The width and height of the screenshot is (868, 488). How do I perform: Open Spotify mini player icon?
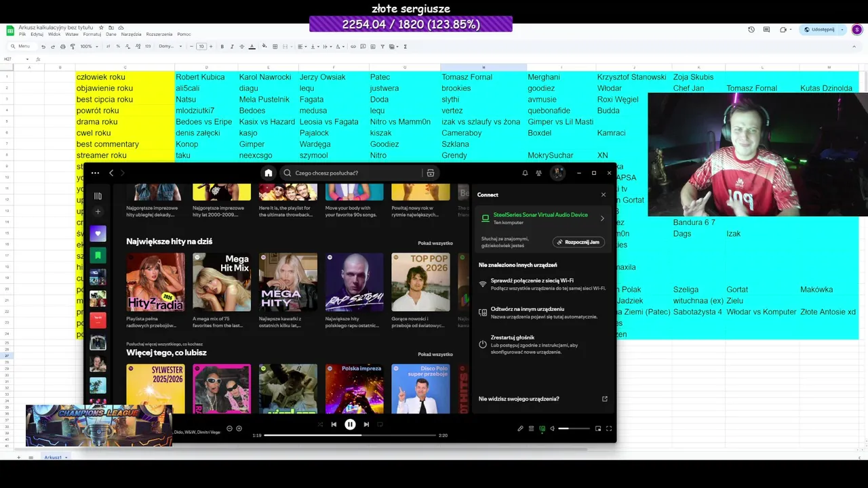(598, 428)
